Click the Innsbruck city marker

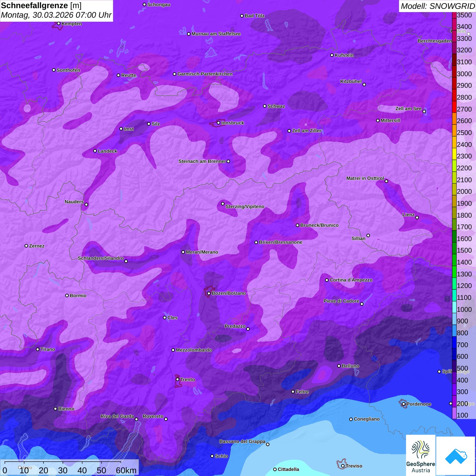pos(218,123)
